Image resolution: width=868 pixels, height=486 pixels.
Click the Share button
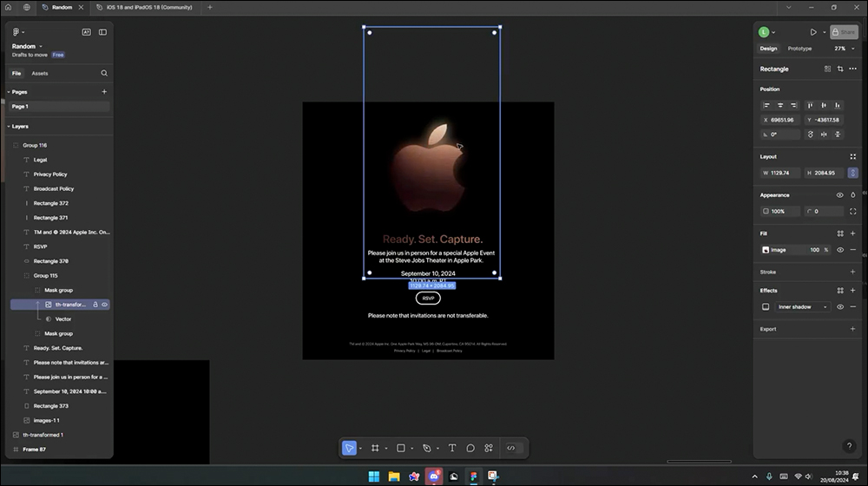pyautogui.click(x=844, y=32)
